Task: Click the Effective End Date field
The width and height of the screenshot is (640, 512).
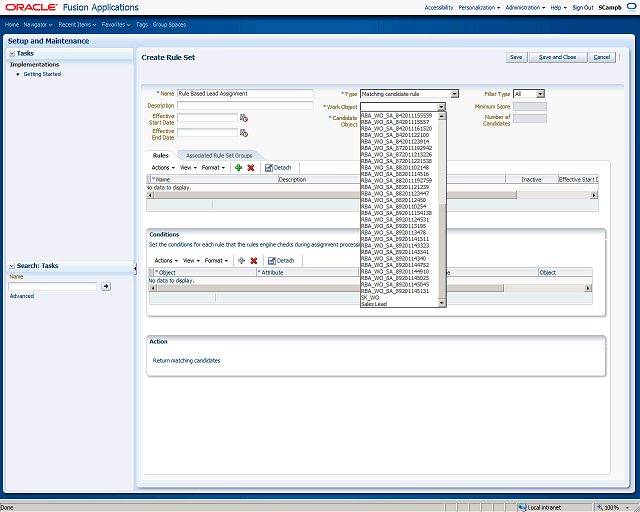Action: (x=207, y=133)
